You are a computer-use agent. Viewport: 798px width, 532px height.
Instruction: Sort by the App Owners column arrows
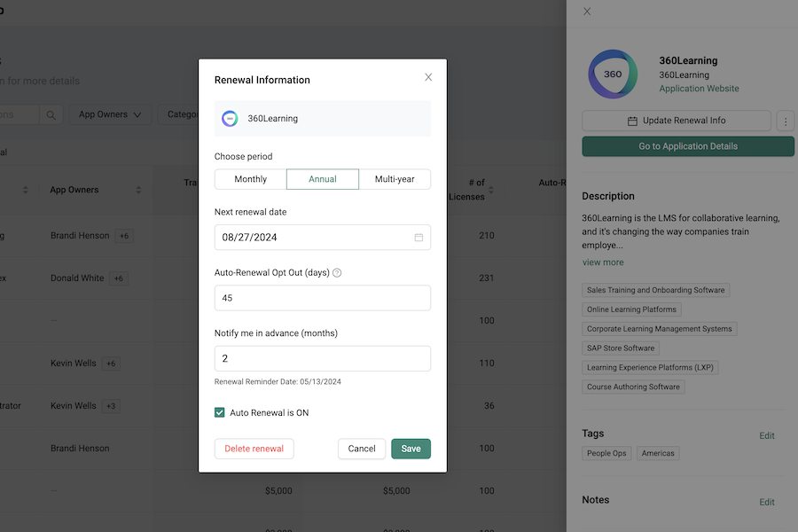coord(138,190)
